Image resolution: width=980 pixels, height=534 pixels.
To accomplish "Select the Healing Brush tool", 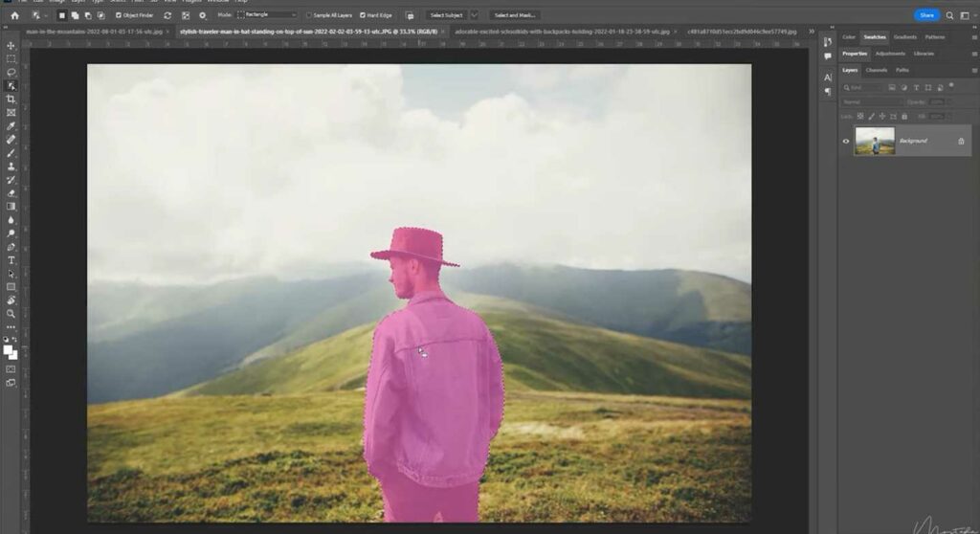I will click(11, 140).
